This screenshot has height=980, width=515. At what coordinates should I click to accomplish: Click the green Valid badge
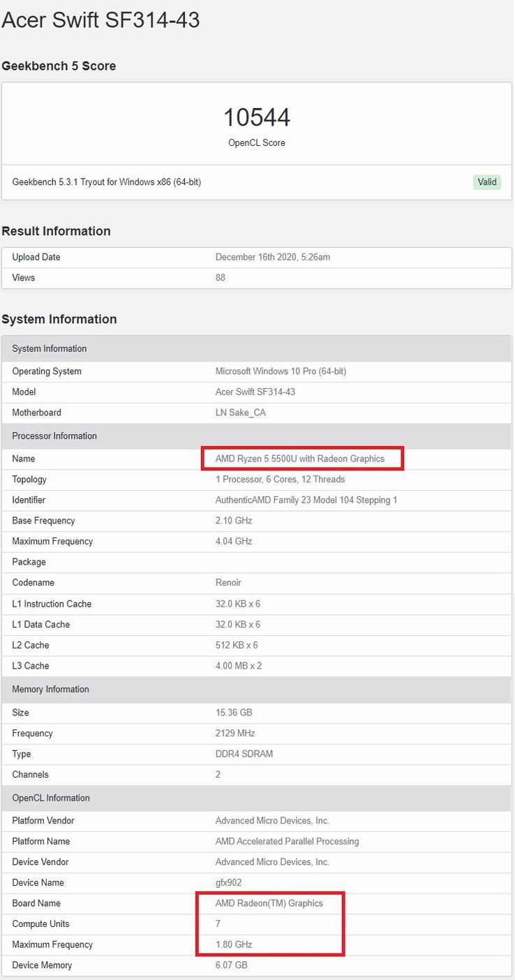point(487,182)
